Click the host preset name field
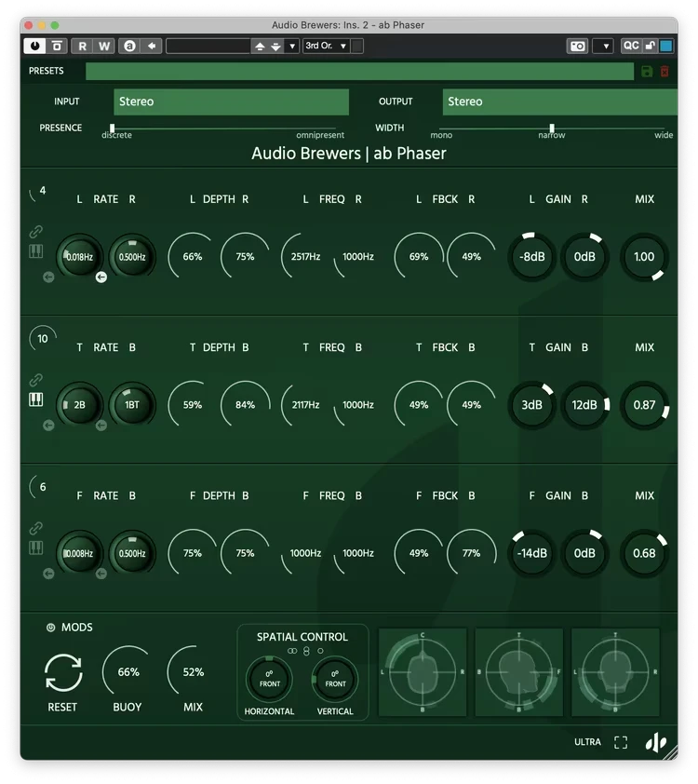698x784 pixels. coord(208,46)
